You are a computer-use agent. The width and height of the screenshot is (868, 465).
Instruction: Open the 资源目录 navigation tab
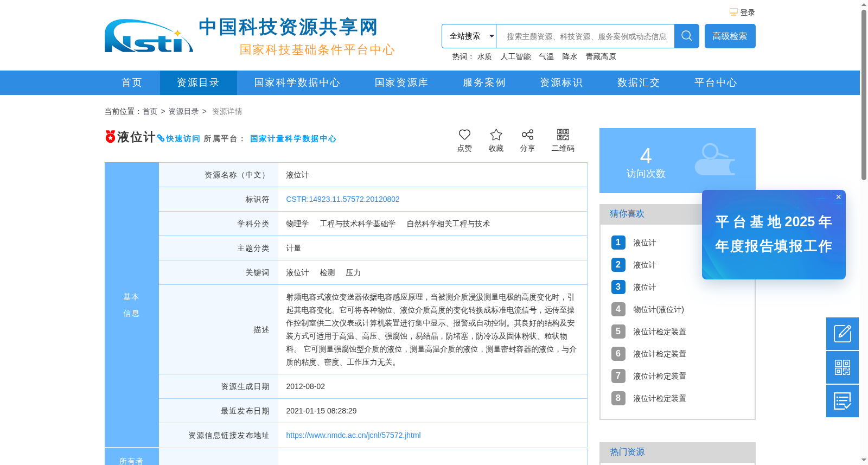[198, 82]
